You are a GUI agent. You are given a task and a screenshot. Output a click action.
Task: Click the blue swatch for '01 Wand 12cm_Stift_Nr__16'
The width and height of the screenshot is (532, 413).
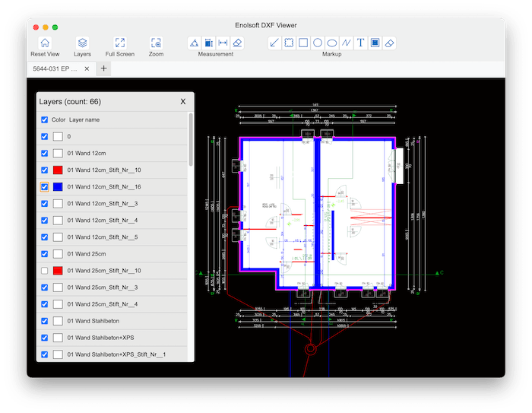point(58,187)
